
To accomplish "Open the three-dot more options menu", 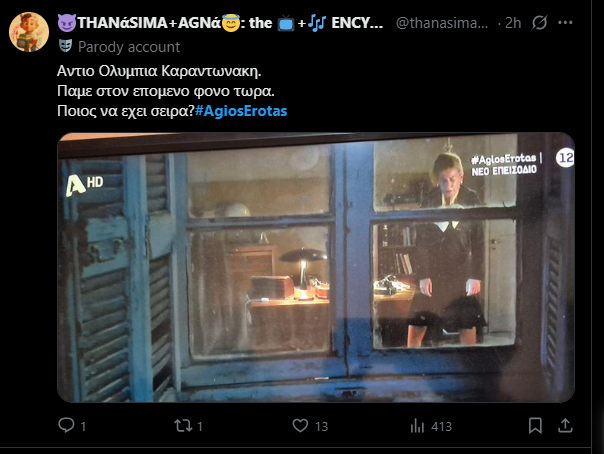I will pyautogui.click(x=565, y=23).
